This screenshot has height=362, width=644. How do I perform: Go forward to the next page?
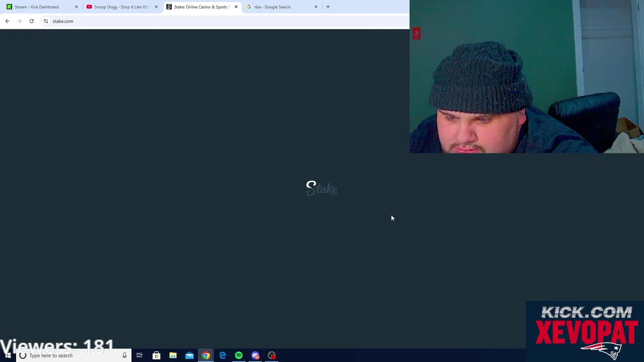(19, 21)
